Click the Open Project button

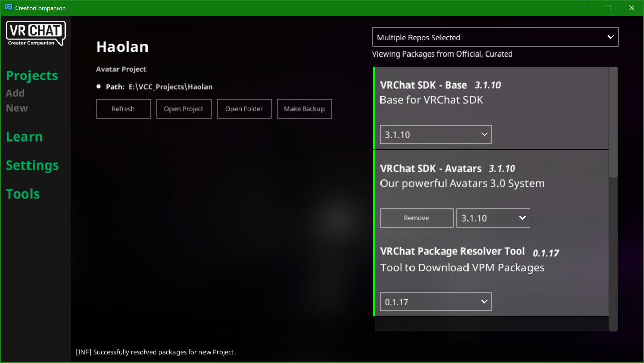pyautogui.click(x=184, y=109)
